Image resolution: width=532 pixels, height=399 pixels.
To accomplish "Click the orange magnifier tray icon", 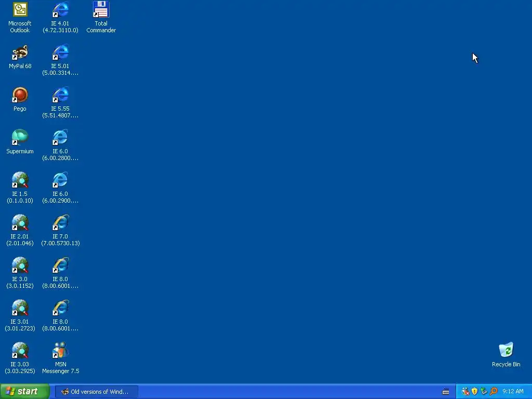I will coord(494,392).
